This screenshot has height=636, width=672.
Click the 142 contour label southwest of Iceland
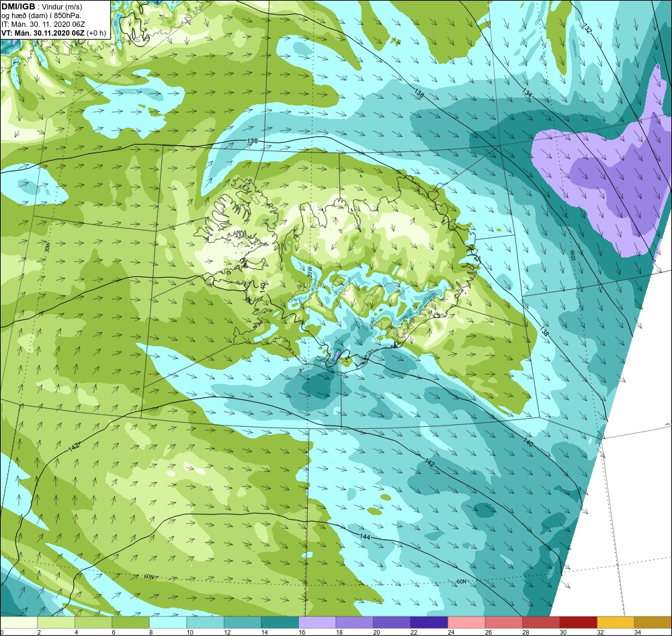(74, 447)
